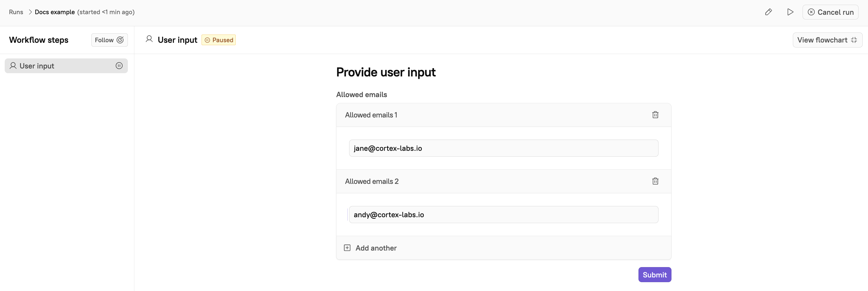This screenshot has width=868, height=291.
Task: Toggle the Follow button
Action: coord(109,40)
